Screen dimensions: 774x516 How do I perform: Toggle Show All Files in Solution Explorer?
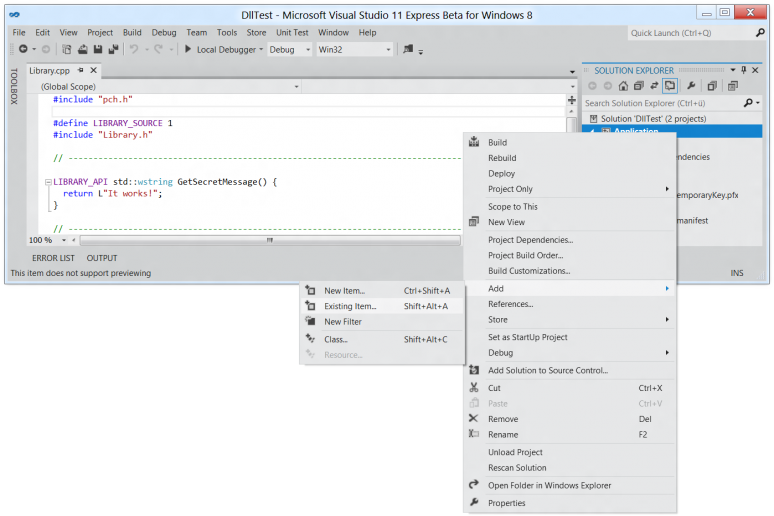(670, 86)
